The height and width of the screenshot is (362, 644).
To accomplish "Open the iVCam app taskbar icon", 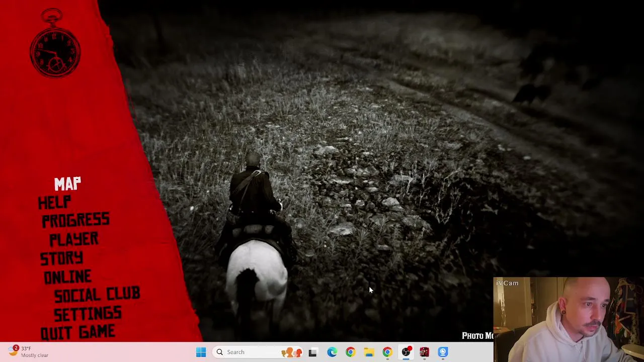I will coord(443,352).
